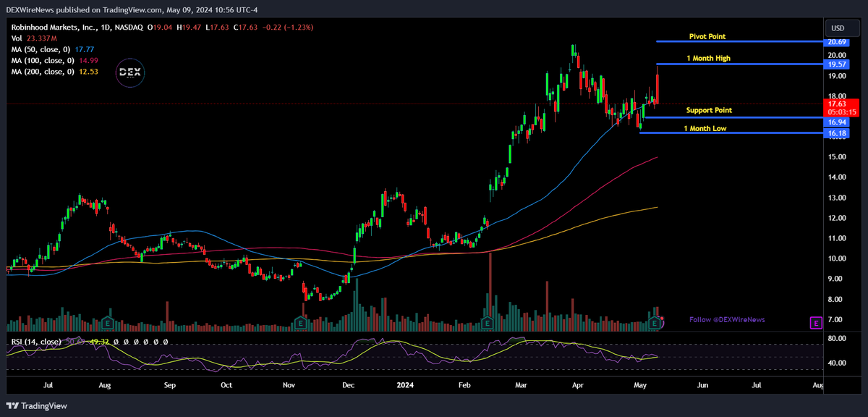Click the 16.18 price tag
The height and width of the screenshot is (417, 868).
(x=838, y=134)
